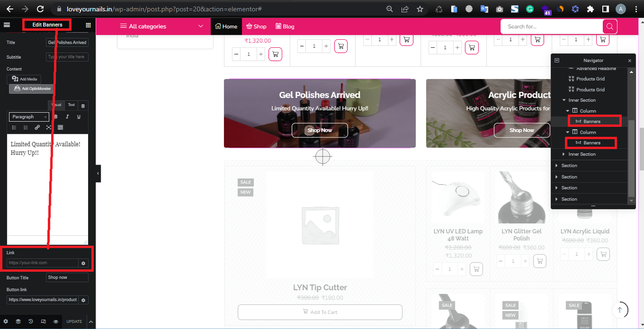Open Button link options gear

pyautogui.click(x=84, y=300)
